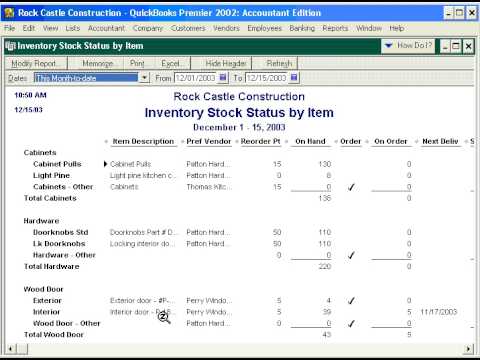Toggle the Order checkmark for Hardware - Other
The width and height of the screenshot is (480, 360).
pos(351,255)
